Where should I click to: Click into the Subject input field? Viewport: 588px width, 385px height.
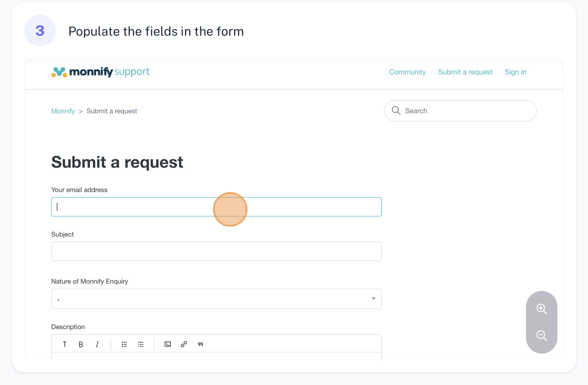coord(216,251)
